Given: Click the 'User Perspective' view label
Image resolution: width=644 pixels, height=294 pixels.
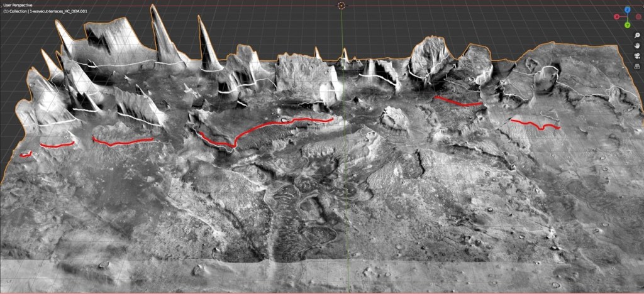Looking at the screenshot, I should point(18,5).
